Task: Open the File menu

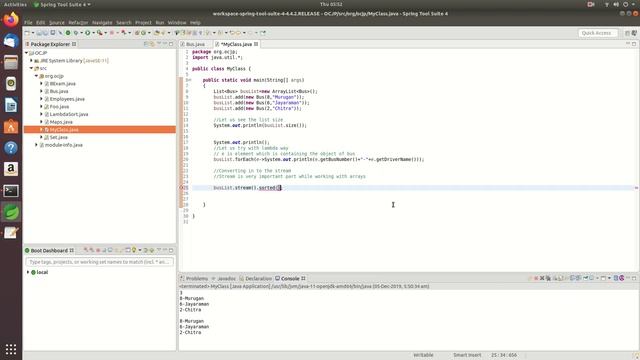Action: (x=28, y=22)
